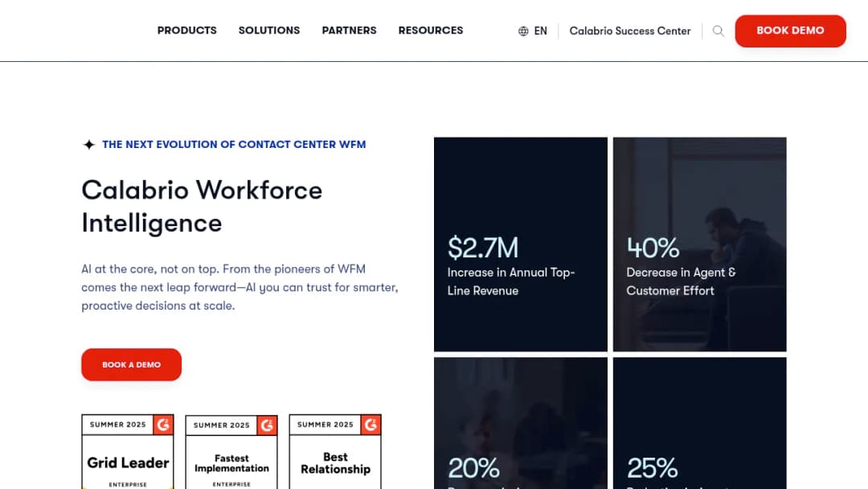
Task: Go to Calabrio Success Center
Action: [x=630, y=31]
